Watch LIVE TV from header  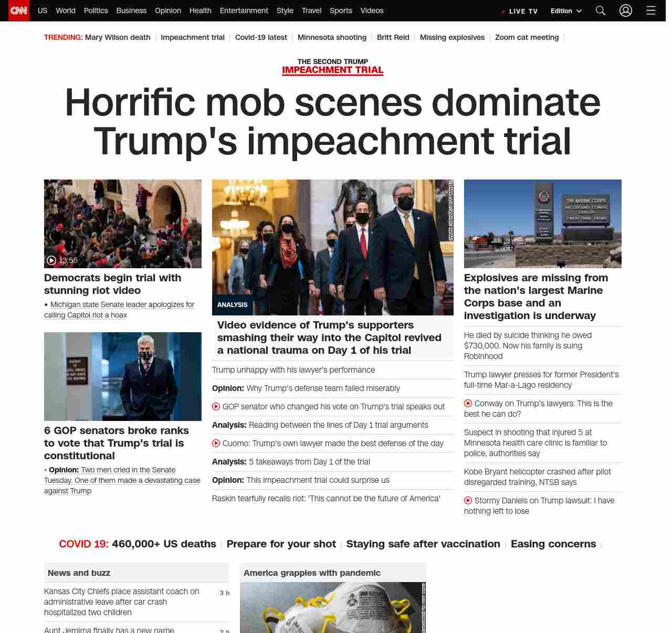click(x=520, y=11)
